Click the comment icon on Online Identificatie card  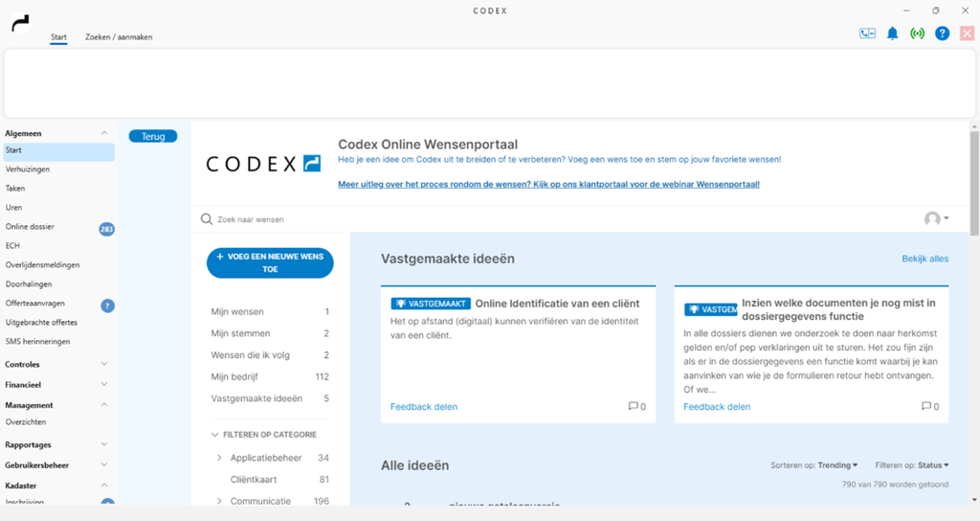tap(633, 406)
